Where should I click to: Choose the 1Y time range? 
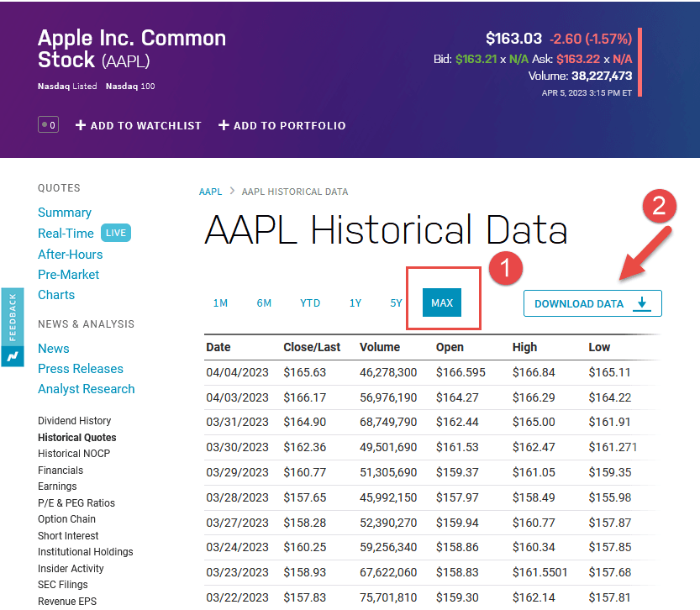355,303
